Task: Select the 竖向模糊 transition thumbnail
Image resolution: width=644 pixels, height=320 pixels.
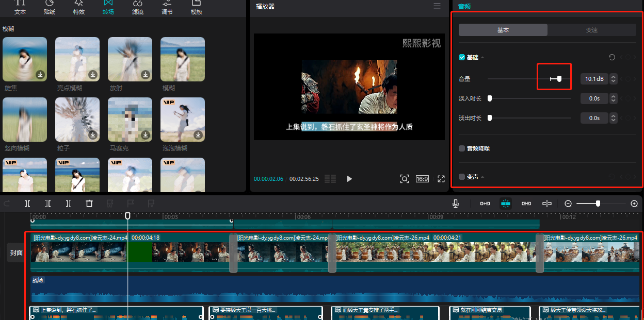Action: [x=25, y=120]
